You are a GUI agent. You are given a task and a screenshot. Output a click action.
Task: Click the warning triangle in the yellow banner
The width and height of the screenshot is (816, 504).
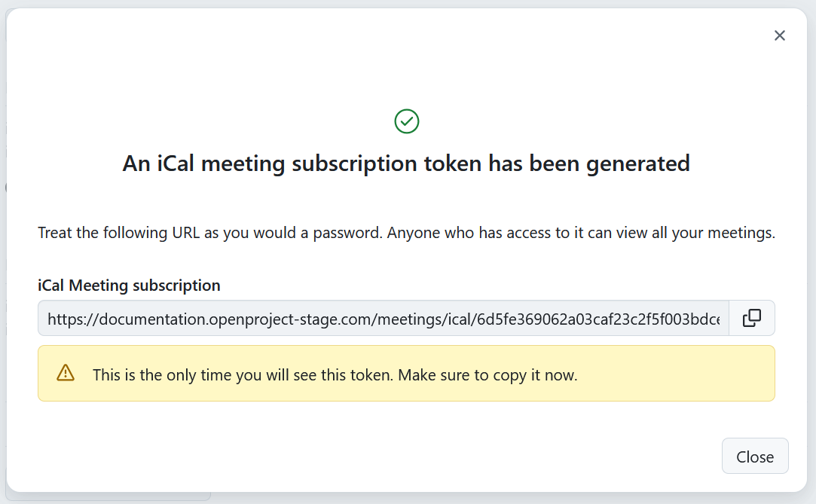(x=65, y=373)
